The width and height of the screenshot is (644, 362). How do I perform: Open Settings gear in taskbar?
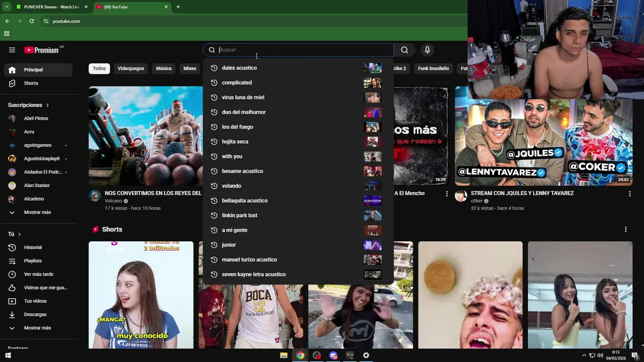366,355
